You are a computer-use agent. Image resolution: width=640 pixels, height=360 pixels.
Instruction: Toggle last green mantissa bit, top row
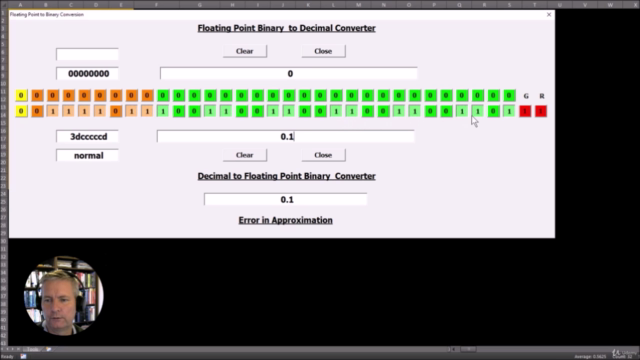(509, 96)
